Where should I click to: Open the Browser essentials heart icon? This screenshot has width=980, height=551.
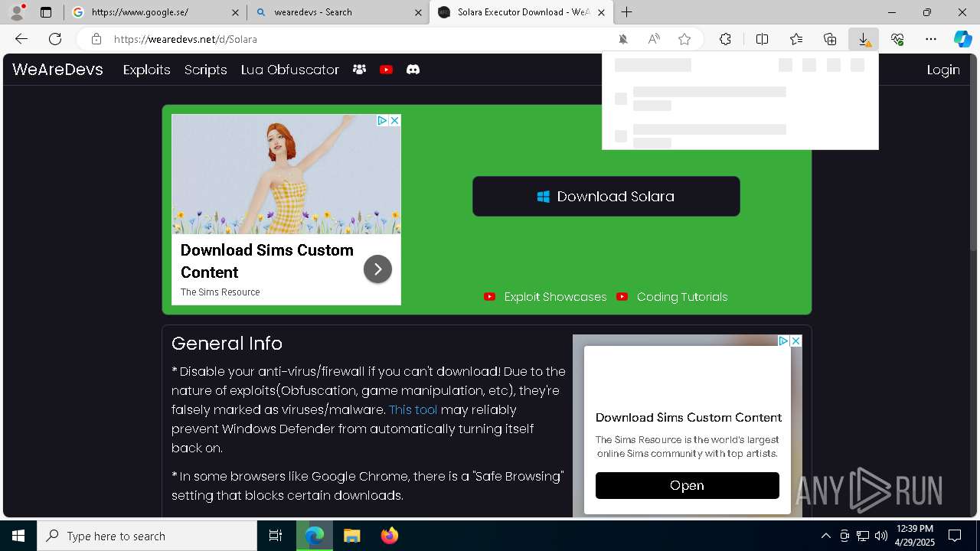897,39
